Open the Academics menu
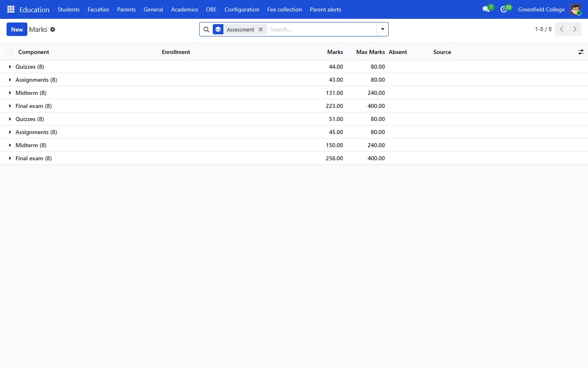Screen dimensions: 588x368 pyautogui.click(x=185, y=9)
